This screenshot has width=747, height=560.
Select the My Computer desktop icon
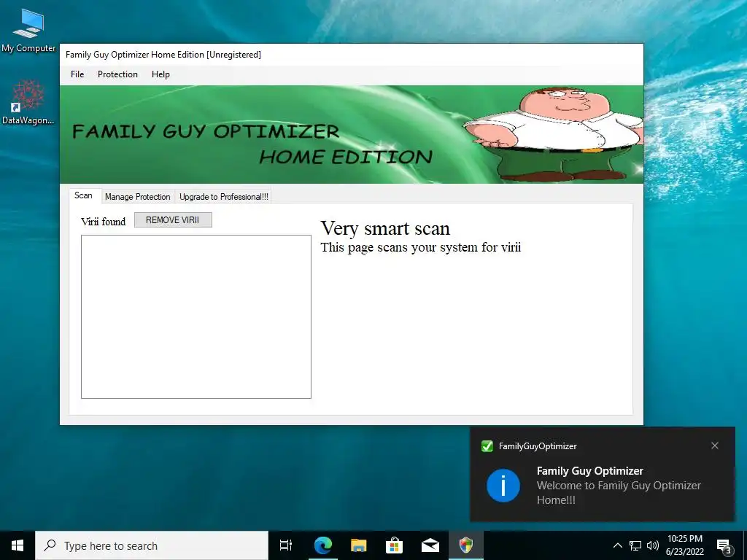click(28, 31)
